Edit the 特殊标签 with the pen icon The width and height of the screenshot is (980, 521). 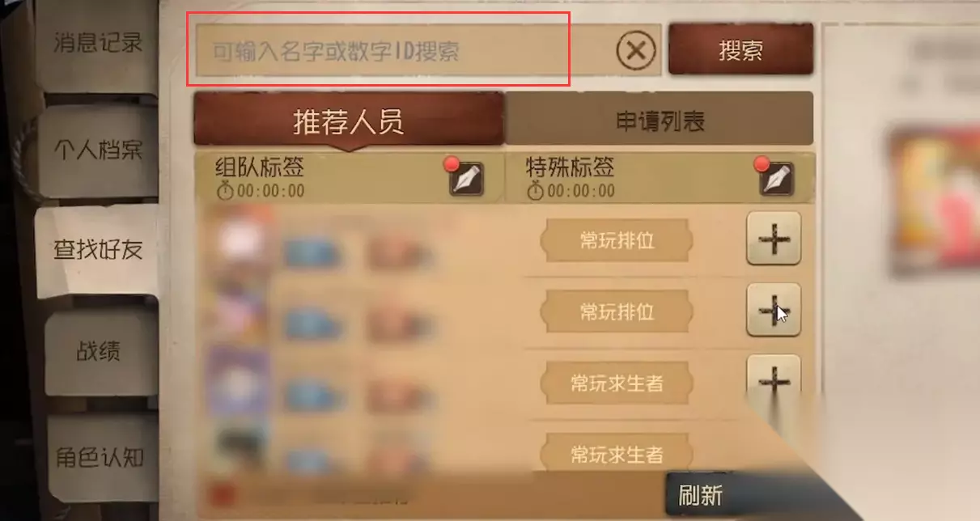point(776,179)
